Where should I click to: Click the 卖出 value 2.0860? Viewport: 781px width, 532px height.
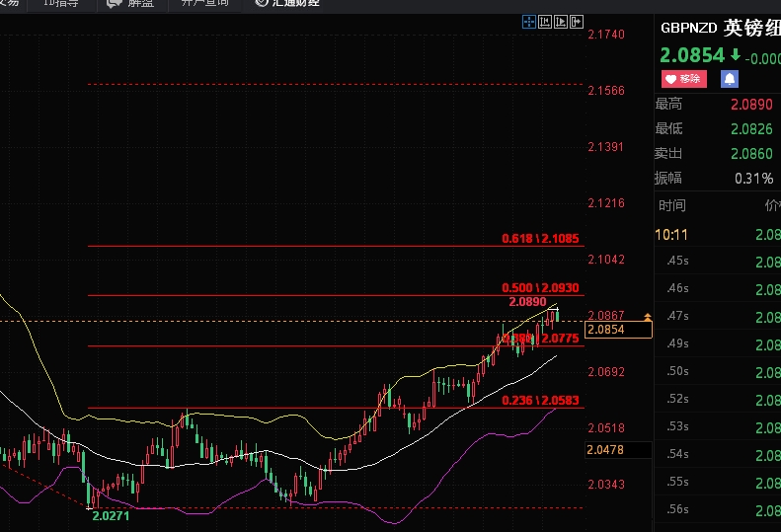tap(751, 153)
